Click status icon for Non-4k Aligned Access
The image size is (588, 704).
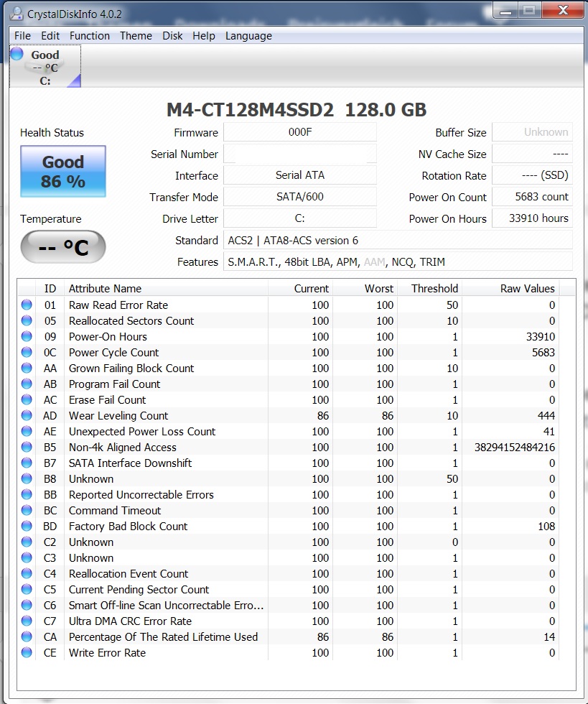pos(27,447)
